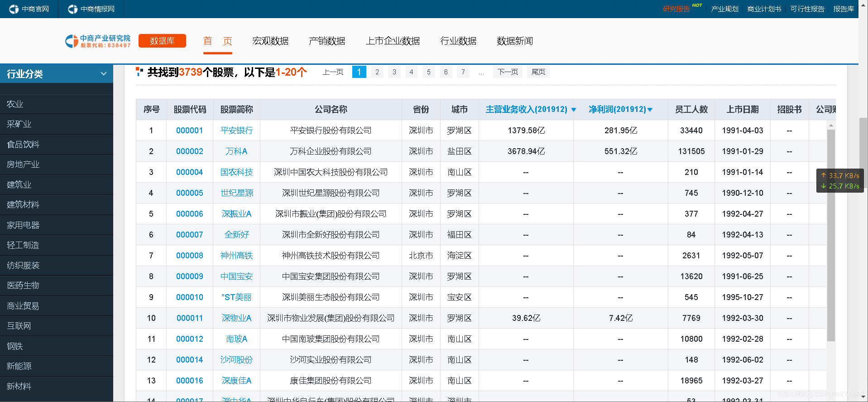Select 采矿业 industry category
The image size is (868, 402).
click(57, 124)
